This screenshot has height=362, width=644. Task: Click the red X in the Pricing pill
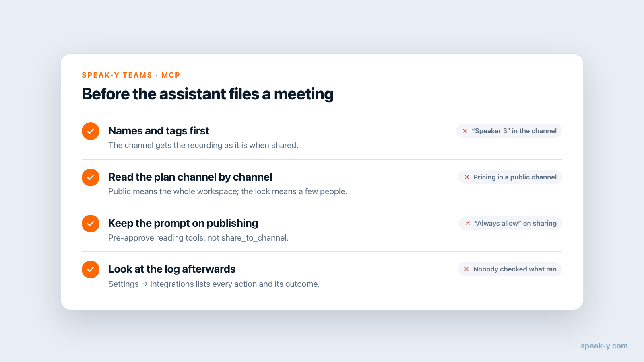point(467,177)
